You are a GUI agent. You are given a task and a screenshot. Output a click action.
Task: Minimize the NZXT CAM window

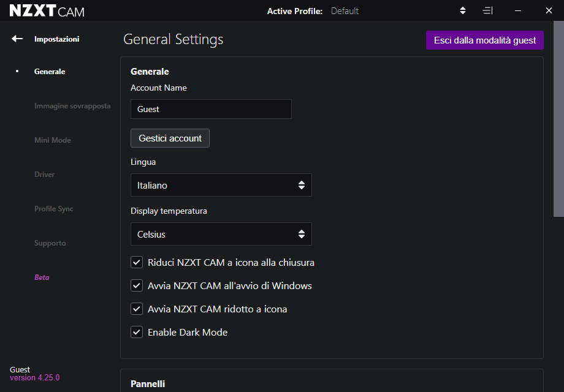click(518, 10)
